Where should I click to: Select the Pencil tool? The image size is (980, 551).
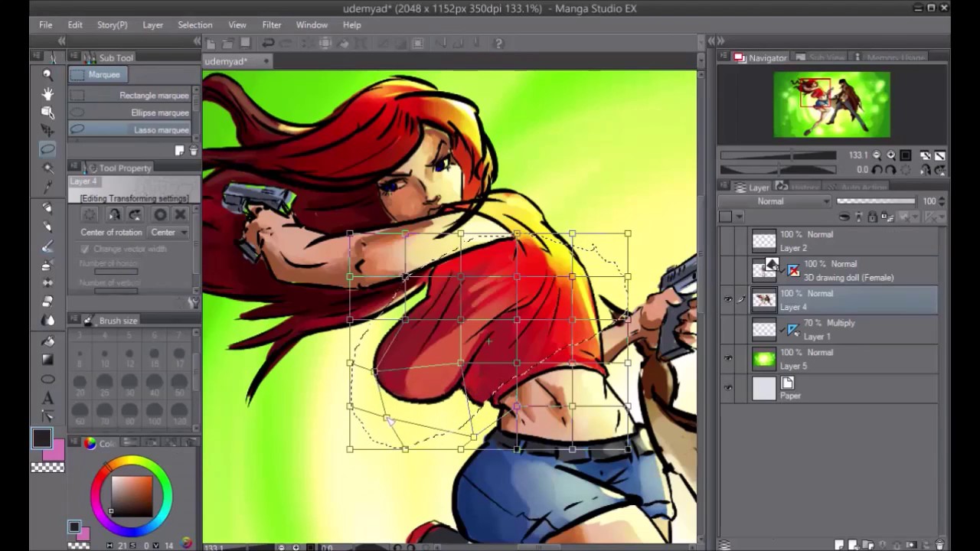pyautogui.click(x=47, y=227)
